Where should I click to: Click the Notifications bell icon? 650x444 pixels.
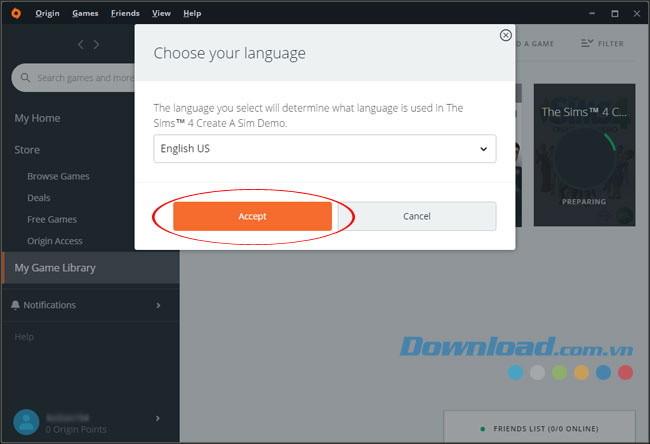coord(15,305)
